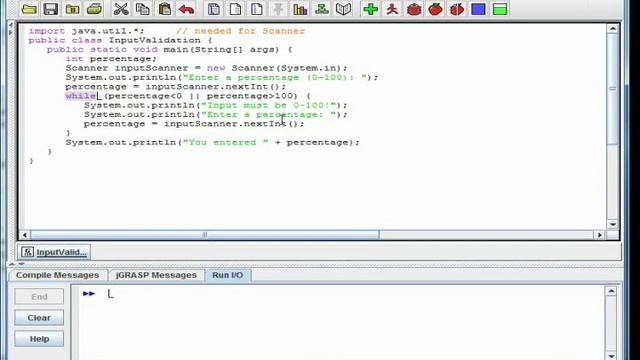Screen dimensions: 640x360
Task: Click the green window layout icon
Action: tap(500, 9)
